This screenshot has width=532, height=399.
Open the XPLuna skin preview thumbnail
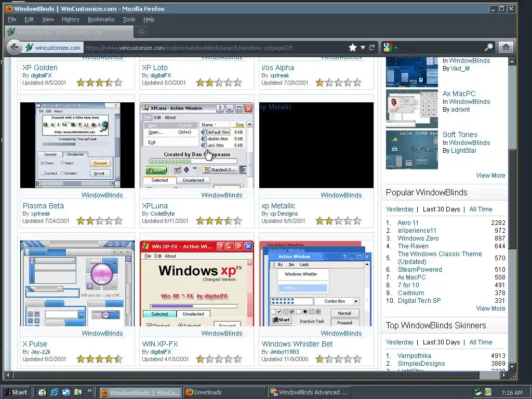pos(197,145)
